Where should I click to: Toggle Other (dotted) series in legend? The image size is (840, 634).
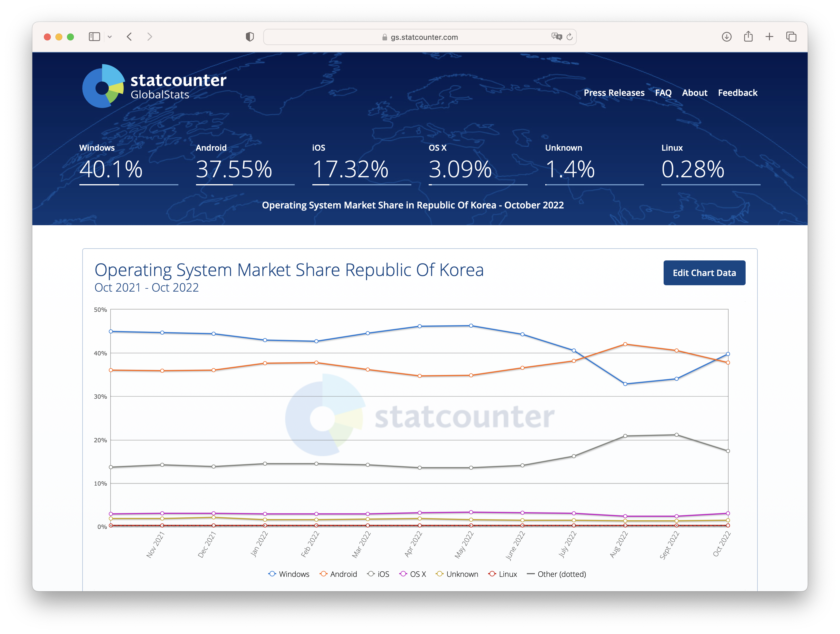tap(556, 574)
